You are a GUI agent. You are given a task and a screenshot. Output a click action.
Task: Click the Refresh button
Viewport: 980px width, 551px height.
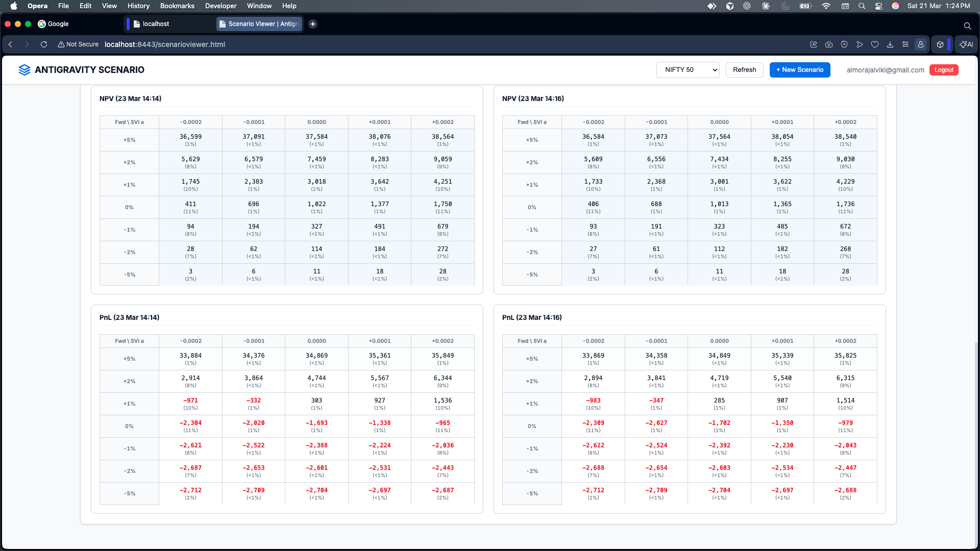[x=744, y=70]
